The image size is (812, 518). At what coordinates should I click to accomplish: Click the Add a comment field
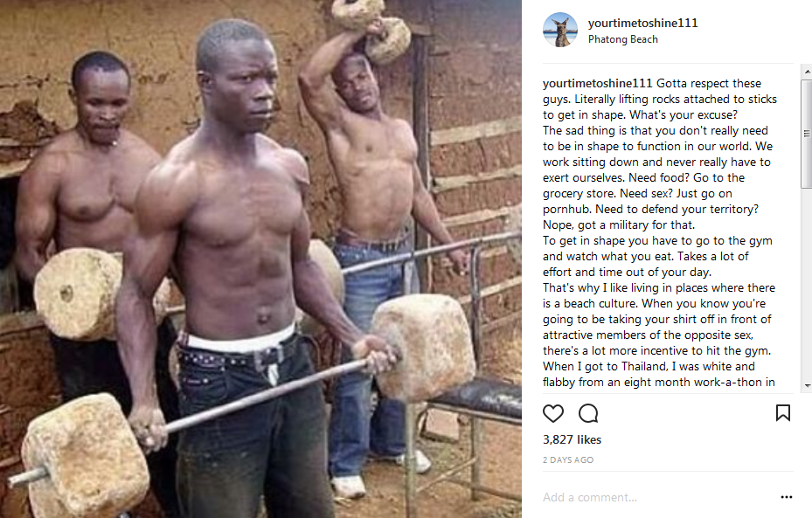click(x=657, y=497)
